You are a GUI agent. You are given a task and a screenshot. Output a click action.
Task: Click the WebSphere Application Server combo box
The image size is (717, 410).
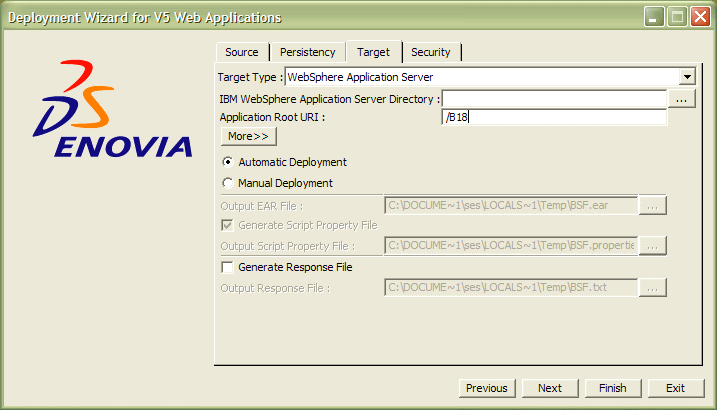(490, 77)
